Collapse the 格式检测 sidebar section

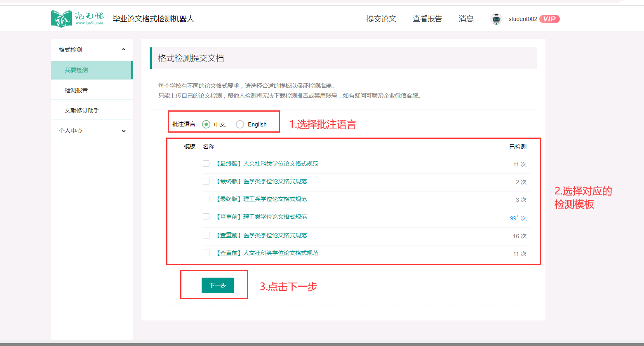pos(124,50)
